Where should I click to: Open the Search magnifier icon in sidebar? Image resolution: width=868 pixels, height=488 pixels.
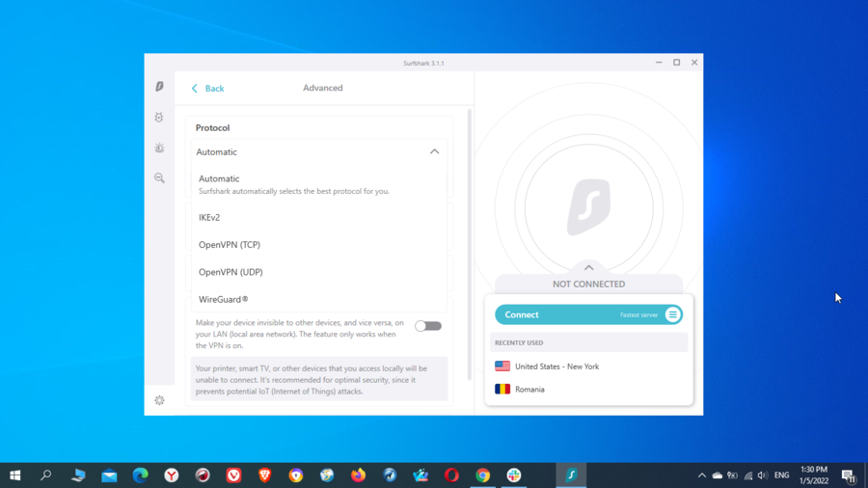point(159,178)
